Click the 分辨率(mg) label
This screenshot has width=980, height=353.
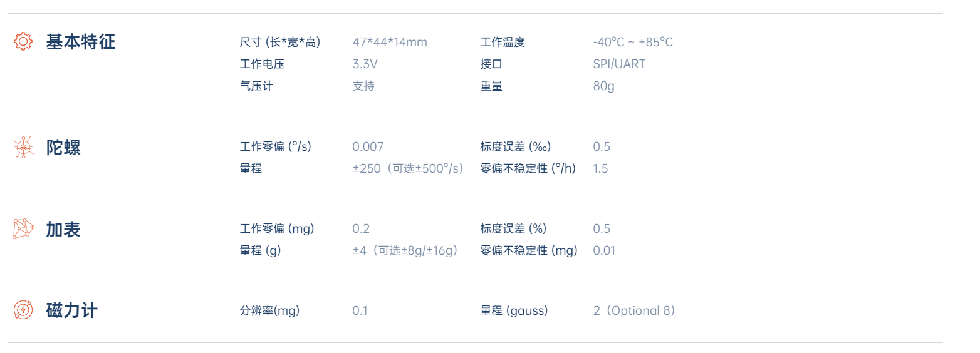click(270, 310)
